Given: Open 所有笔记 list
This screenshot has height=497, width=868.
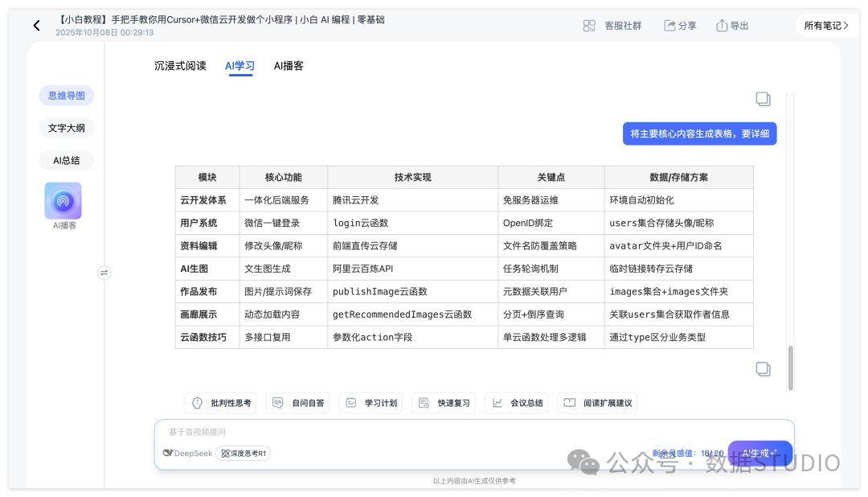Looking at the screenshot, I should pos(826,26).
